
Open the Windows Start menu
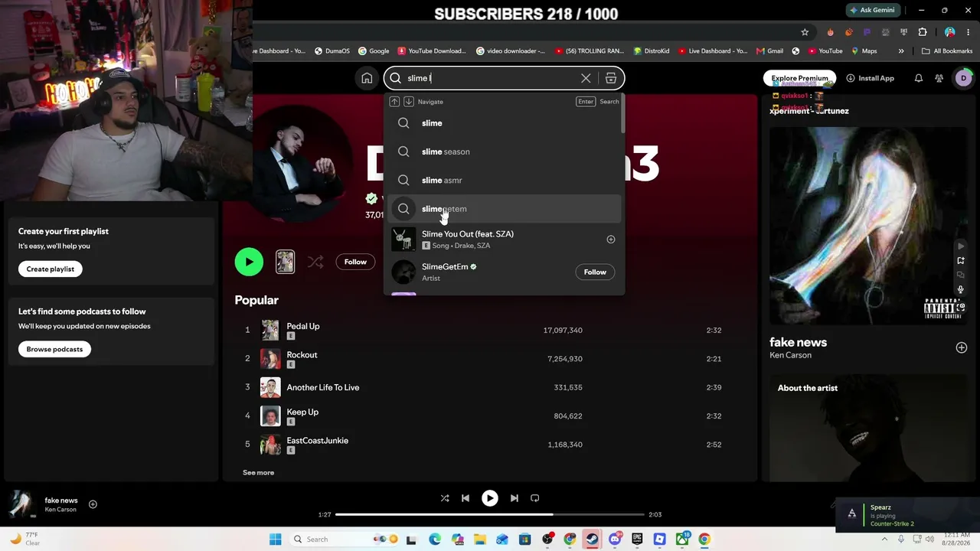[x=276, y=540]
